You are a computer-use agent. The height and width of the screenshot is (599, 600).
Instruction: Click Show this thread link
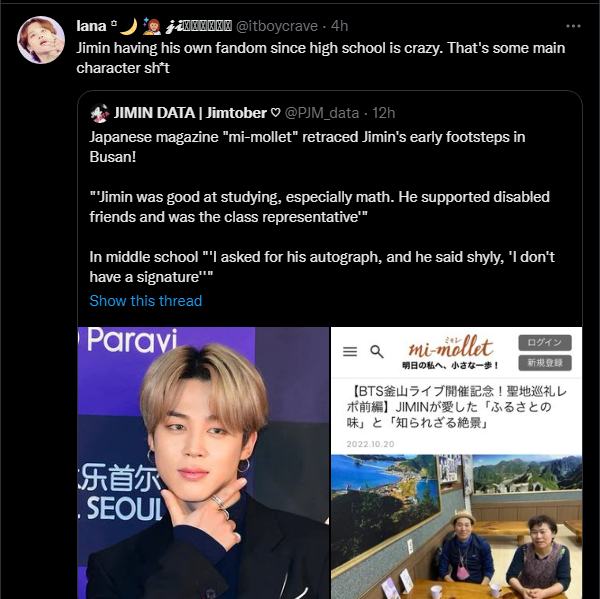(145, 301)
